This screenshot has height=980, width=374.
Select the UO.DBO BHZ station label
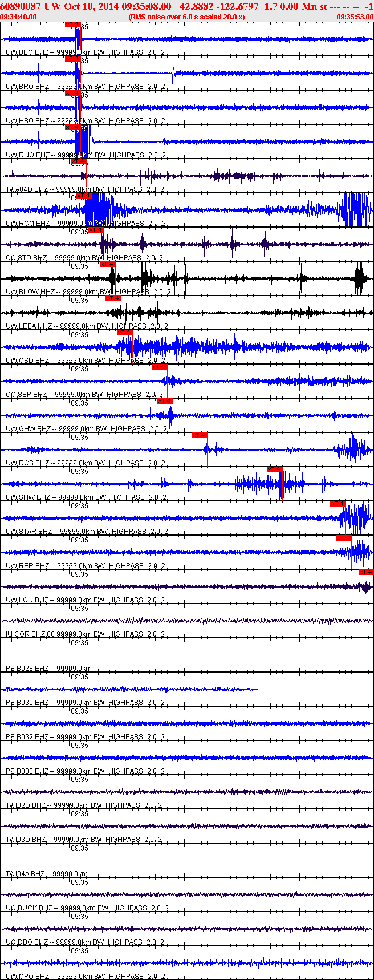(x=86, y=942)
